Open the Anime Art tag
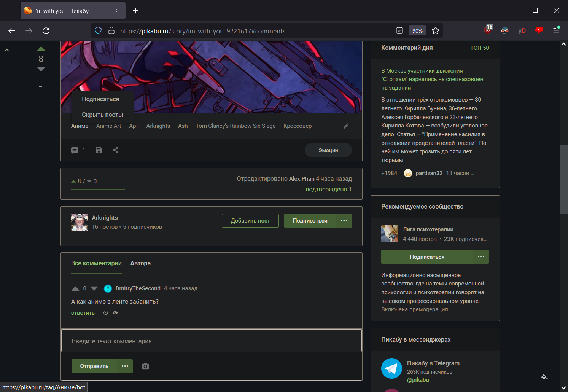 (109, 126)
